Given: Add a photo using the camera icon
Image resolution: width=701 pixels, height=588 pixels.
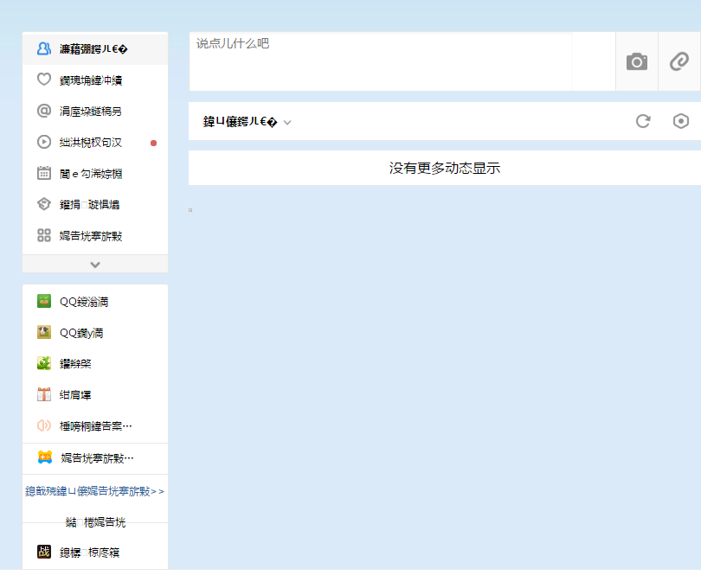Looking at the screenshot, I should (637, 61).
